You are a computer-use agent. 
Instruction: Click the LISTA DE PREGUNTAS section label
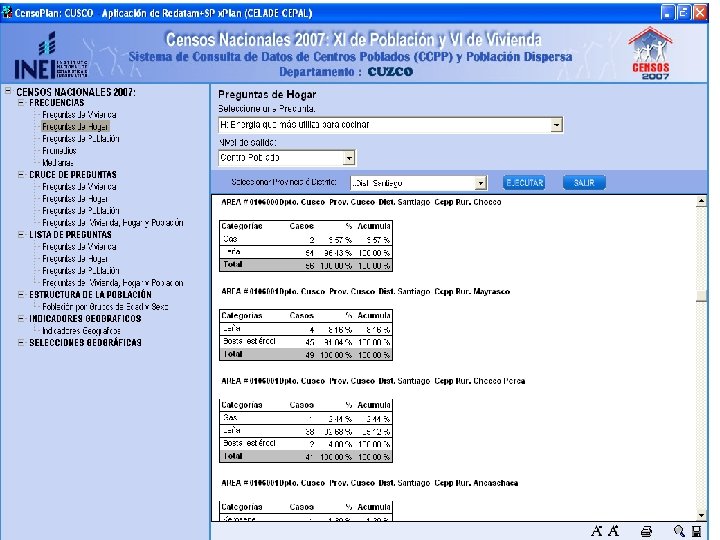(70, 235)
